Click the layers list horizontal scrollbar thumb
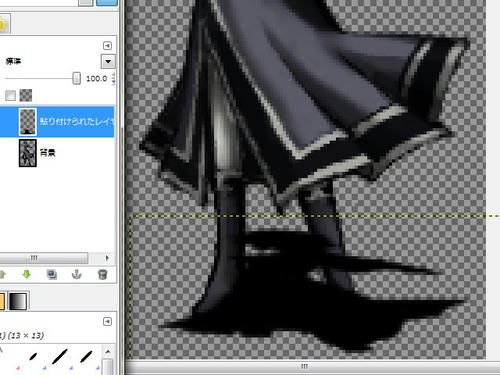Image resolution: width=500 pixels, height=375 pixels. (43, 258)
